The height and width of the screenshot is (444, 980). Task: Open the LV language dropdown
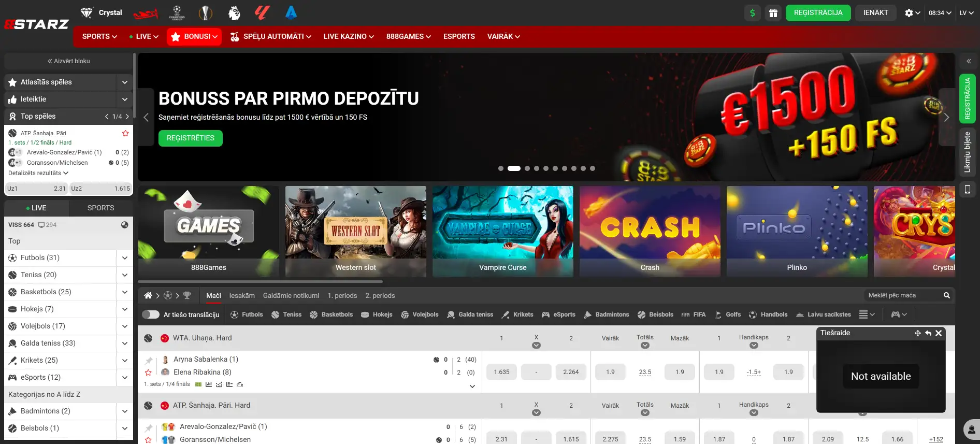(x=967, y=13)
